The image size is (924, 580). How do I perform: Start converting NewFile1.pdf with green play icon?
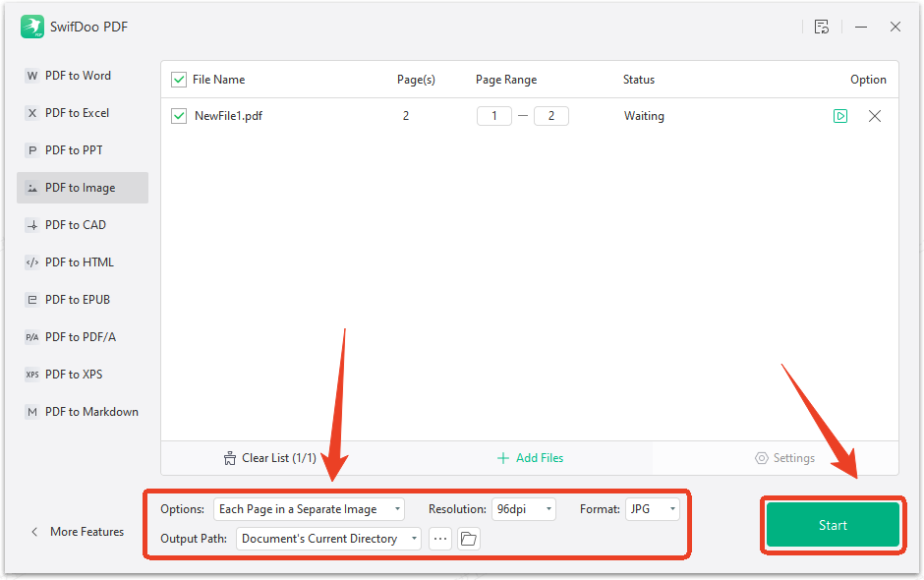pyautogui.click(x=840, y=116)
